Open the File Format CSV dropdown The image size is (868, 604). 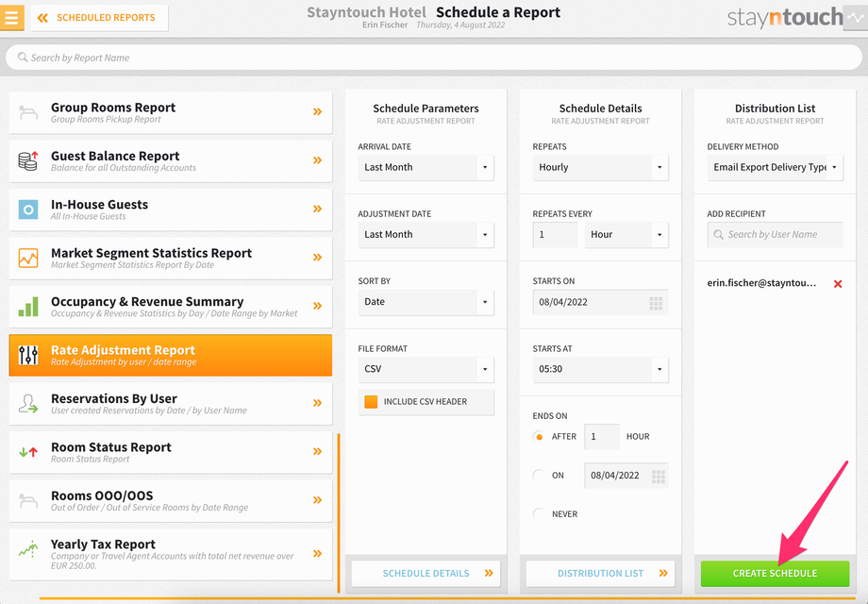[x=426, y=369]
